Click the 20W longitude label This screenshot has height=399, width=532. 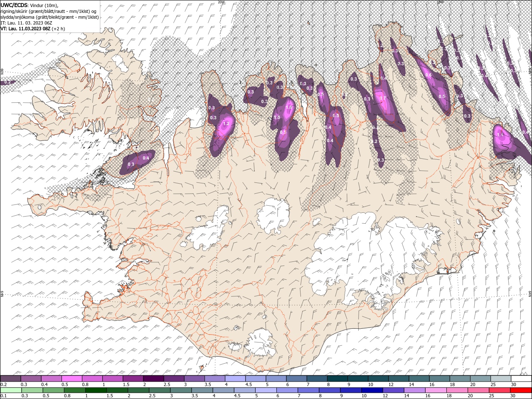pyautogui.click(x=221, y=2)
